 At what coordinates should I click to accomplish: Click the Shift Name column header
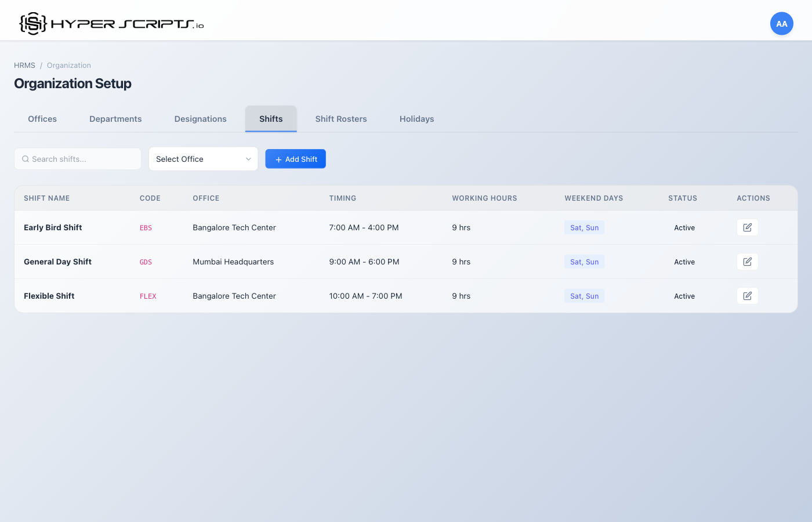tap(46, 198)
